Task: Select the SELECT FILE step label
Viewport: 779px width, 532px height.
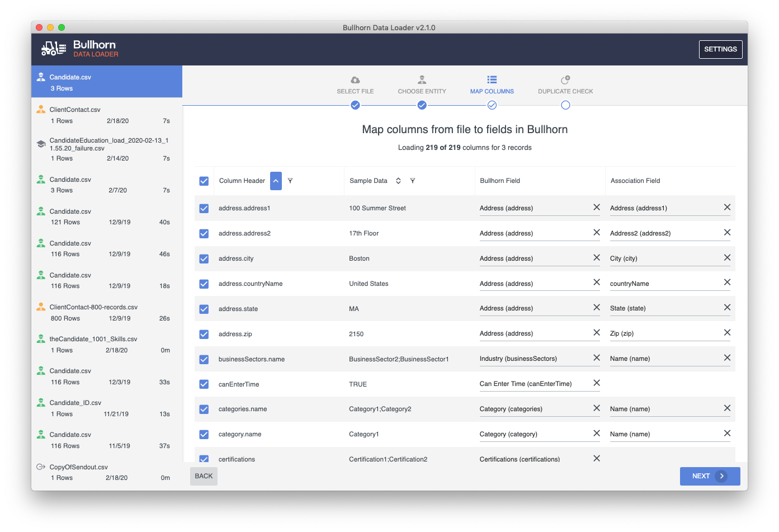Action: [x=355, y=91]
